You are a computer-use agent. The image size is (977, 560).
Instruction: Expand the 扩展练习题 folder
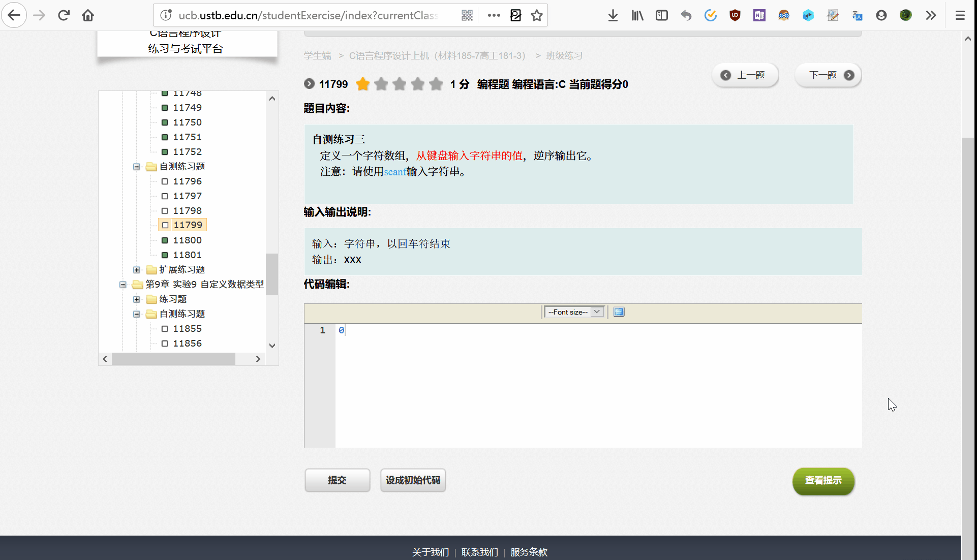coord(137,270)
